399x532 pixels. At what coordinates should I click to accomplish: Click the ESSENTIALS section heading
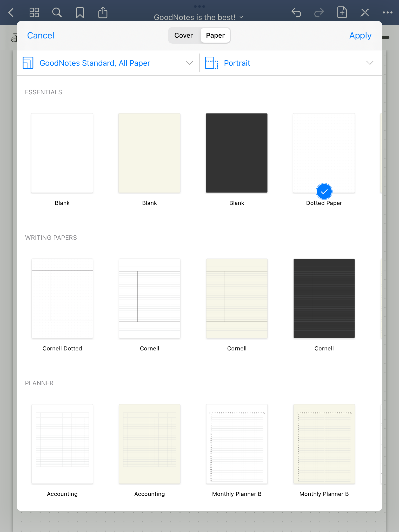tap(43, 92)
